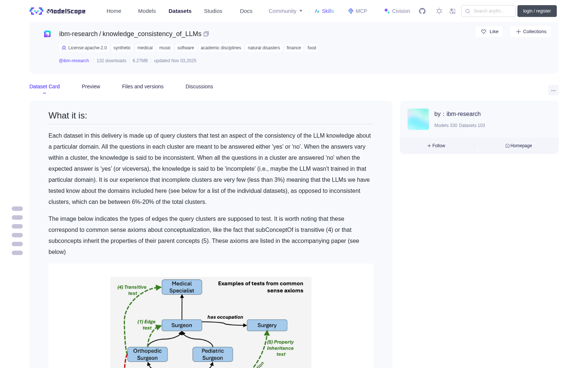Image resolution: width=588 pixels, height=368 pixels.
Task: Open the MCP page
Action: (358, 11)
